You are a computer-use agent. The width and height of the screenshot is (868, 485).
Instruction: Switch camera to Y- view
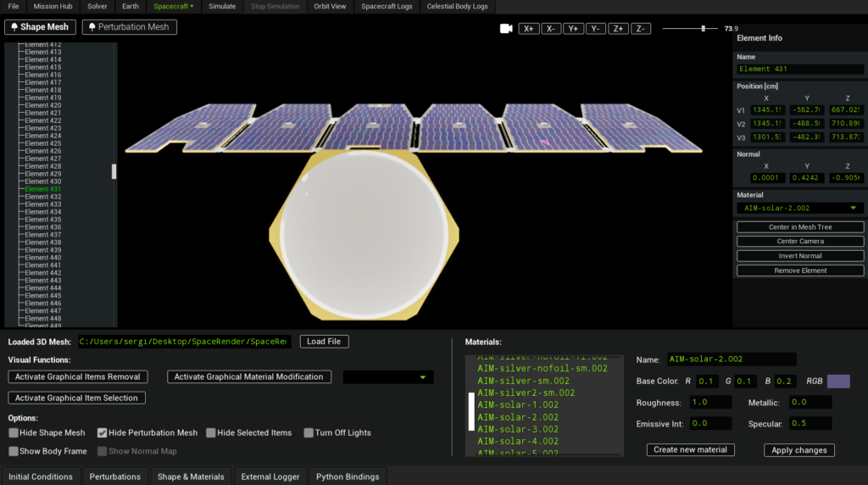point(596,29)
